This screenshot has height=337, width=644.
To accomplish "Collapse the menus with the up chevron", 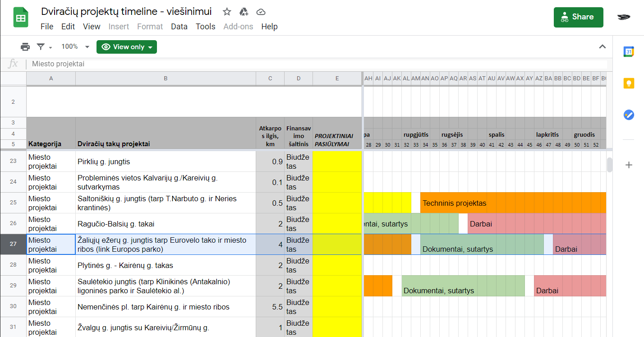I will (602, 46).
